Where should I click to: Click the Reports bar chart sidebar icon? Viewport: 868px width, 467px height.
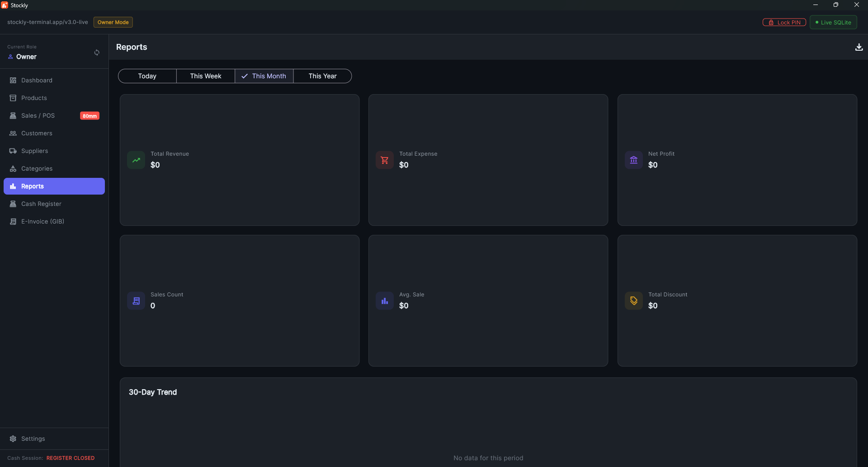(13, 186)
